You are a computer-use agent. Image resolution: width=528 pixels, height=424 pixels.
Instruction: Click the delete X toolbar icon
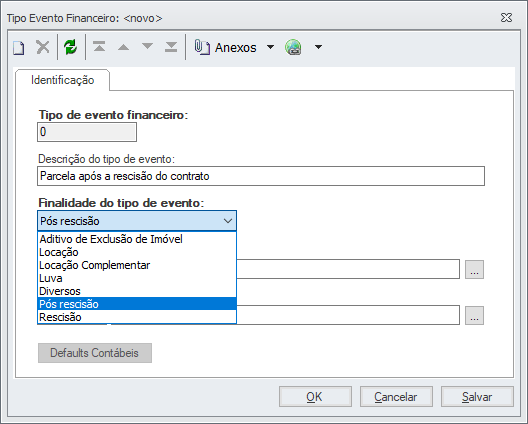[x=43, y=47]
